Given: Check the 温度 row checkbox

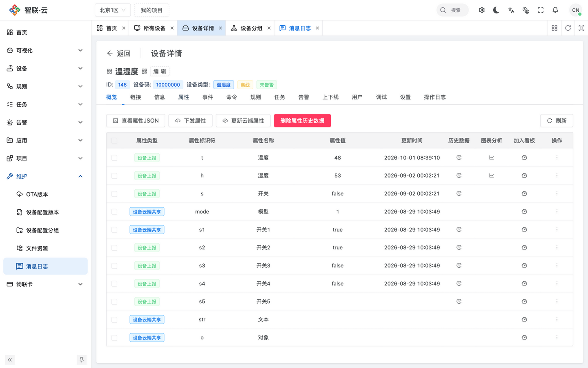Looking at the screenshot, I should coord(114,158).
